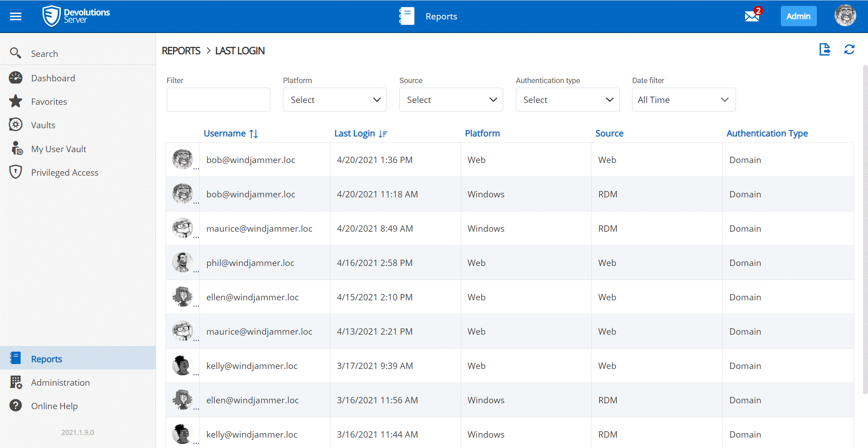This screenshot has width=868, height=448.
Task: Open the mail notifications icon
Action: (x=752, y=16)
